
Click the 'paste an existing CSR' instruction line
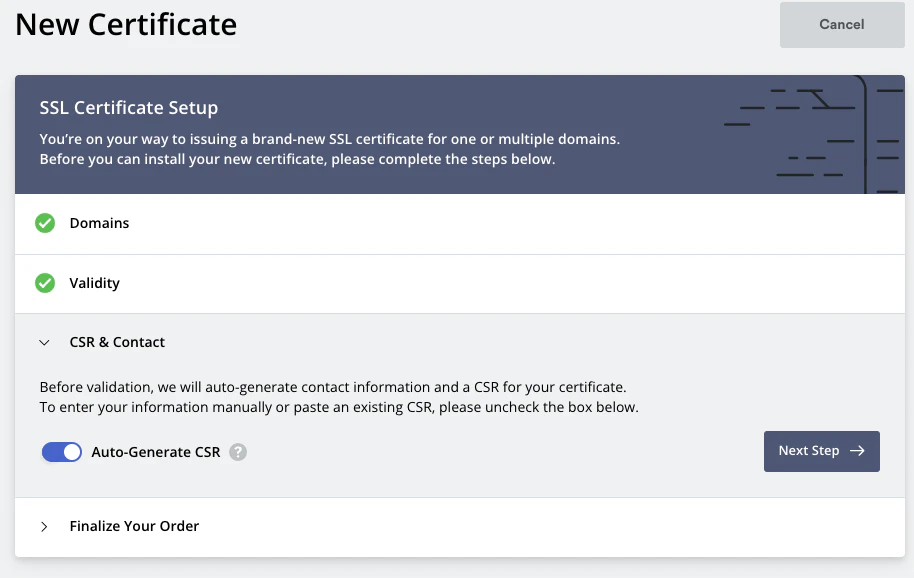338,407
